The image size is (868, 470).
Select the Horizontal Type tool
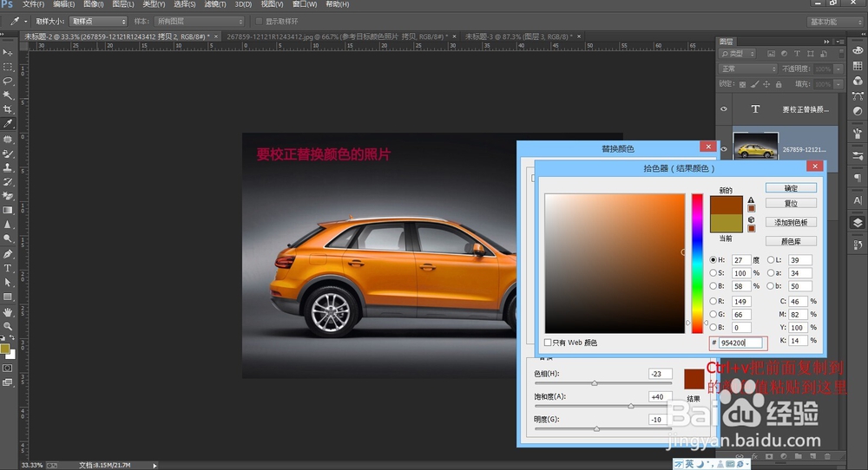point(8,268)
